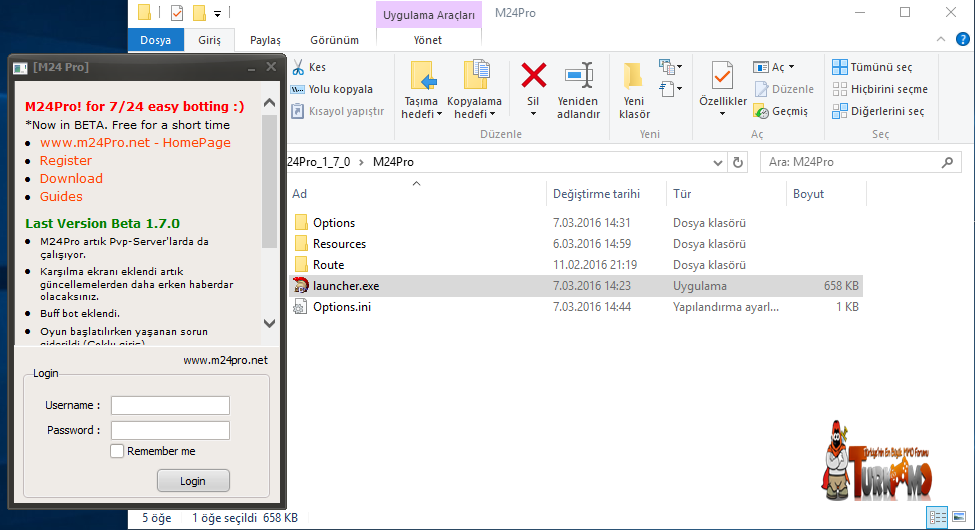Click the 24Pro_1_7_0 breadcrumb segment
Viewport: 975px width, 530px height.
click(x=319, y=162)
